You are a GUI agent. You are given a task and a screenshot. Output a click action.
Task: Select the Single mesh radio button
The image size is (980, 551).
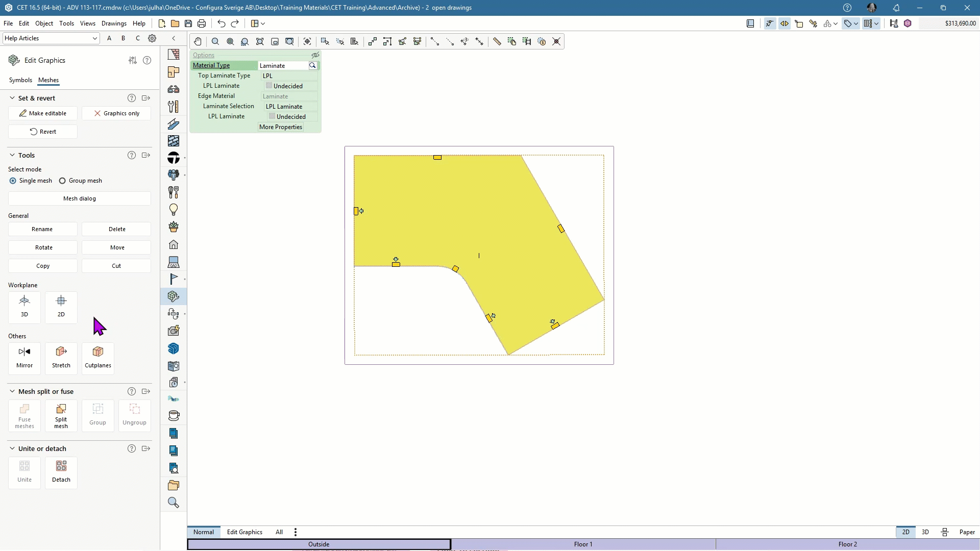pyautogui.click(x=13, y=181)
